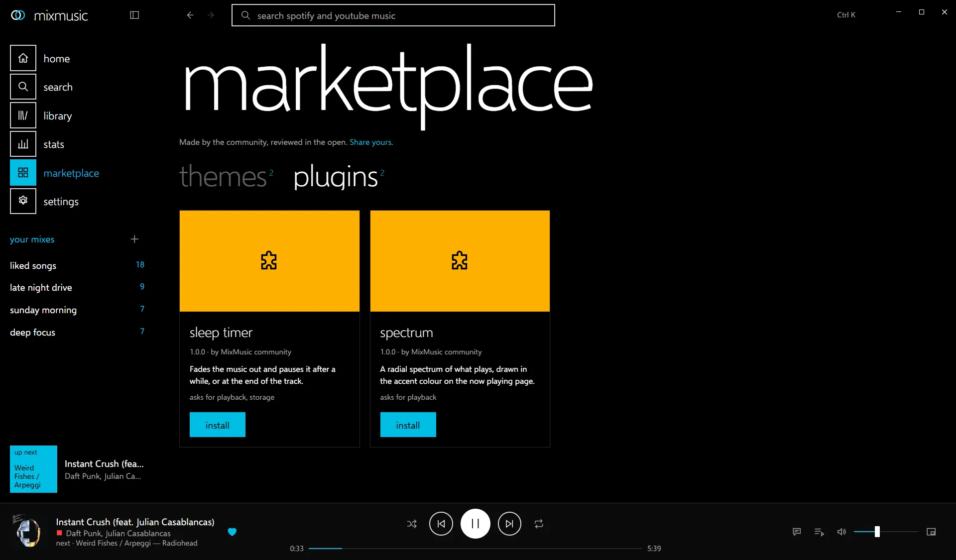The image size is (956, 560).
Task: Toggle shuffle playback
Action: tap(412, 524)
